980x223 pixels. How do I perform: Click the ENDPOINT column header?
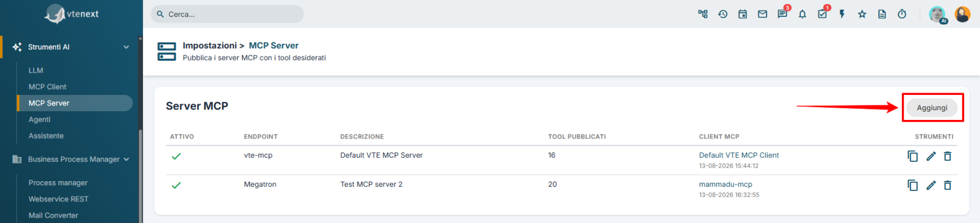click(x=261, y=137)
